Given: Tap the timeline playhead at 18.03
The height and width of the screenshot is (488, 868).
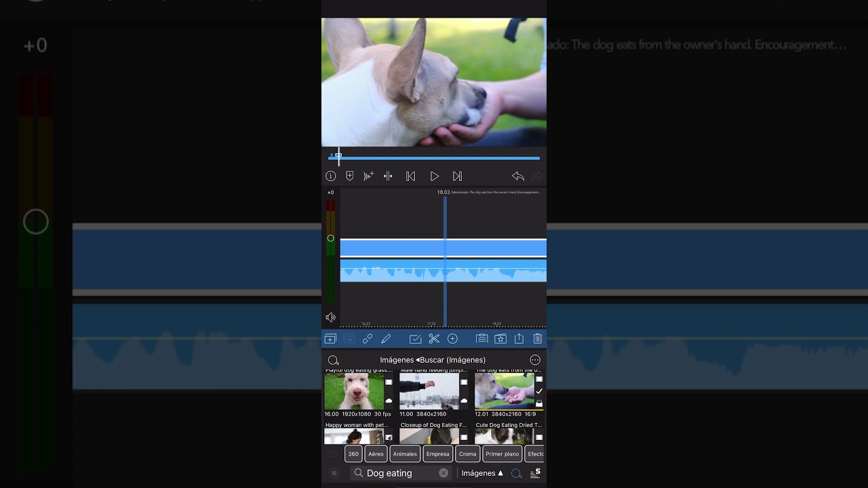Looking at the screenshot, I should tap(446, 261).
